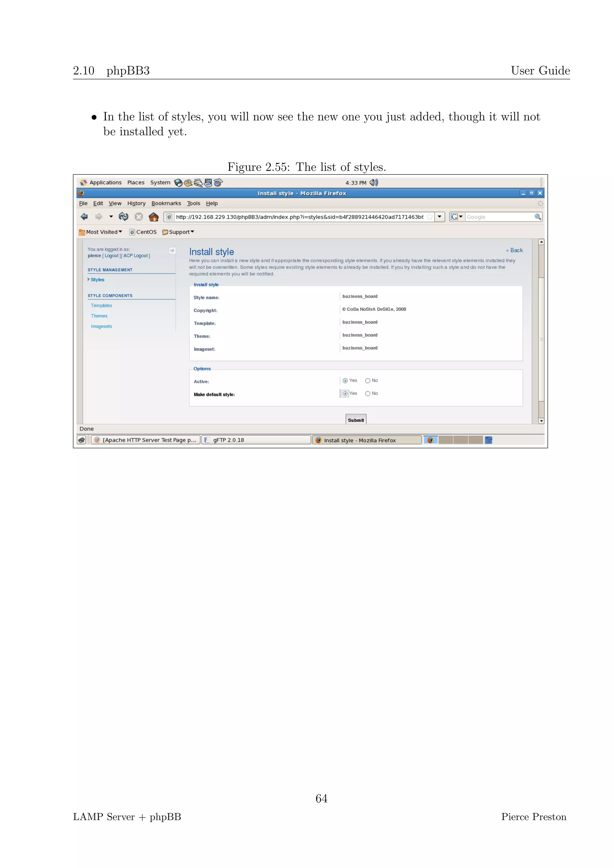Set Make default style to No
614x868 pixels.
[368, 394]
